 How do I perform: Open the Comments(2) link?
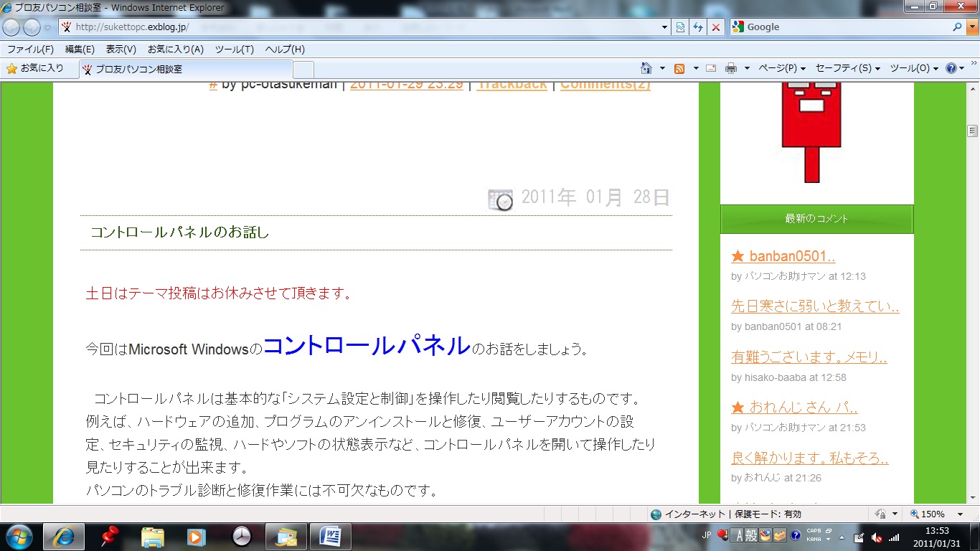point(606,84)
